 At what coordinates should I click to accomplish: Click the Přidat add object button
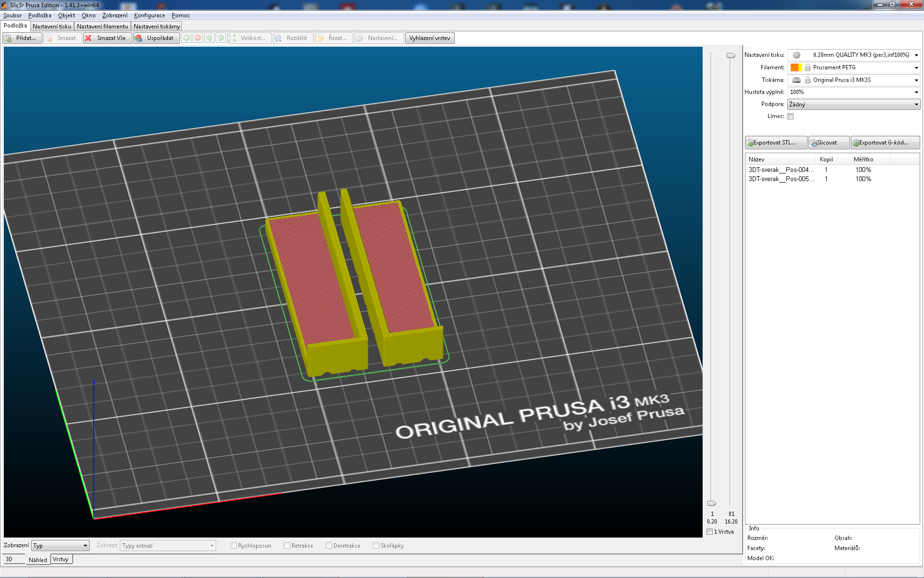coord(22,38)
